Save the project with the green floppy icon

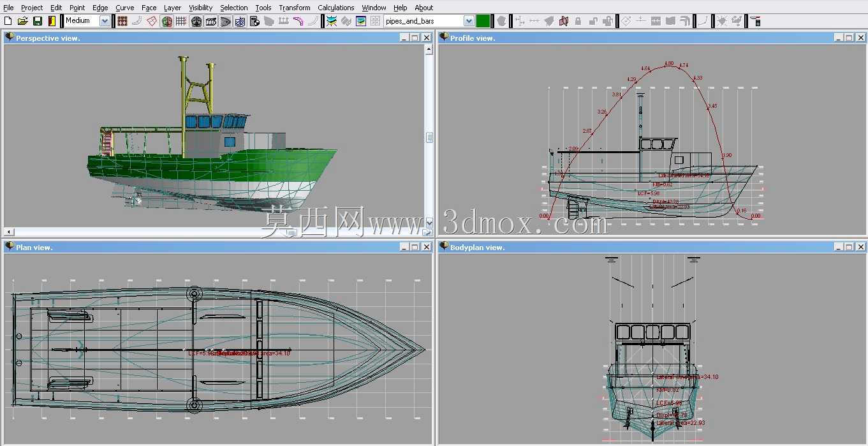tap(38, 21)
